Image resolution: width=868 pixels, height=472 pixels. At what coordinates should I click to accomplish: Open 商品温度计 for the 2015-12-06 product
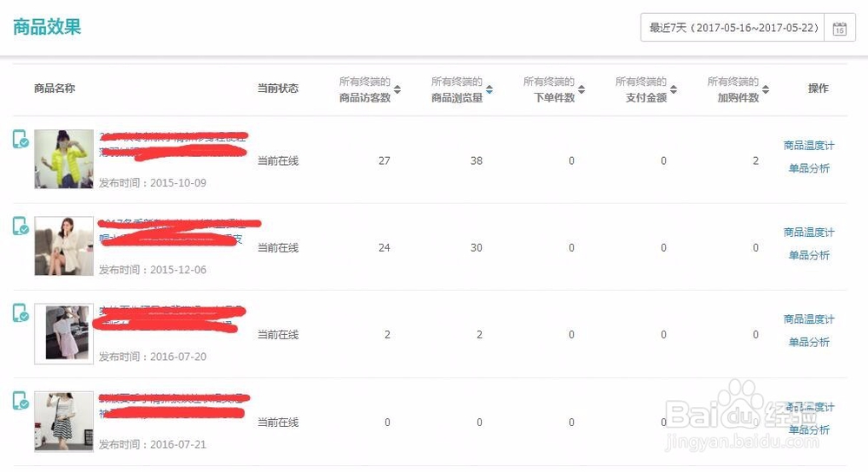coord(809,233)
